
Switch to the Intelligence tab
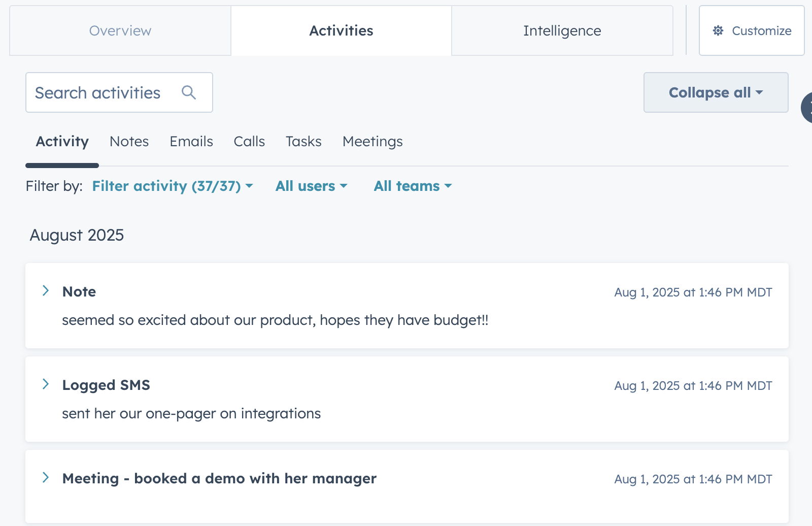pyautogui.click(x=562, y=31)
